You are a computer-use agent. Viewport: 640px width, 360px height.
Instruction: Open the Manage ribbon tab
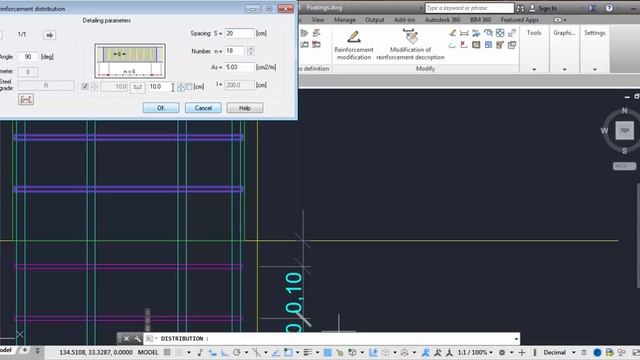(344, 20)
